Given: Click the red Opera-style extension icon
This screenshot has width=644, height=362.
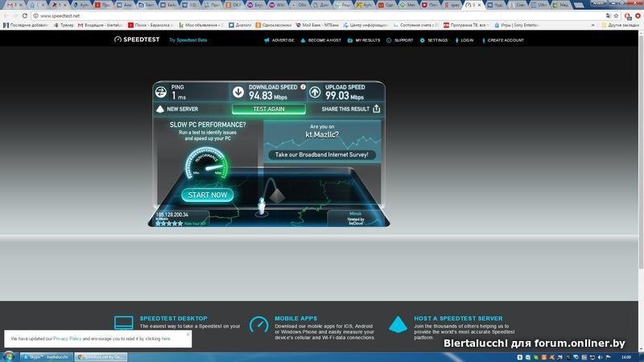Looking at the screenshot, I should pyautogui.click(x=638, y=15).
